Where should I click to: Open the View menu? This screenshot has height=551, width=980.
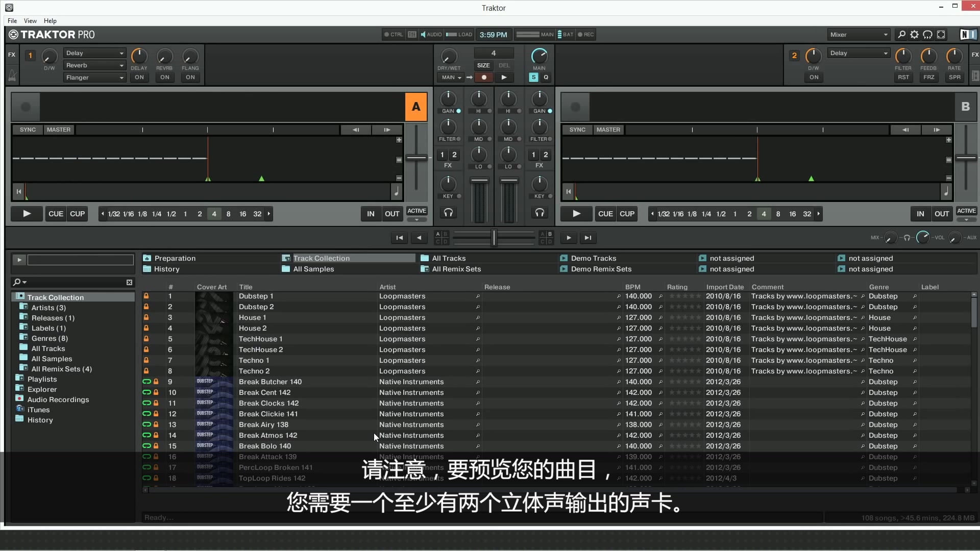pyautogui.click(x=30, y=21)
